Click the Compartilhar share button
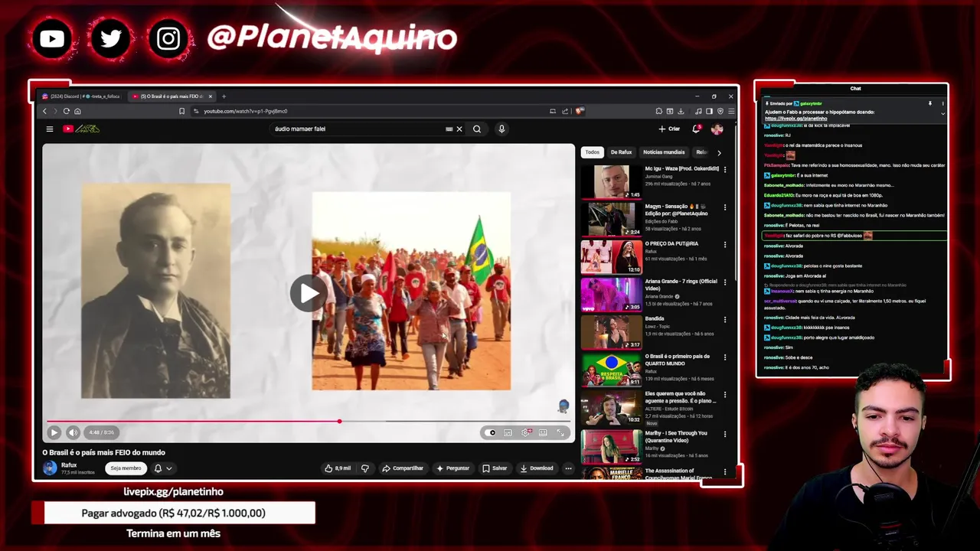Screen dimensions: 980x551 click(403, 468)
